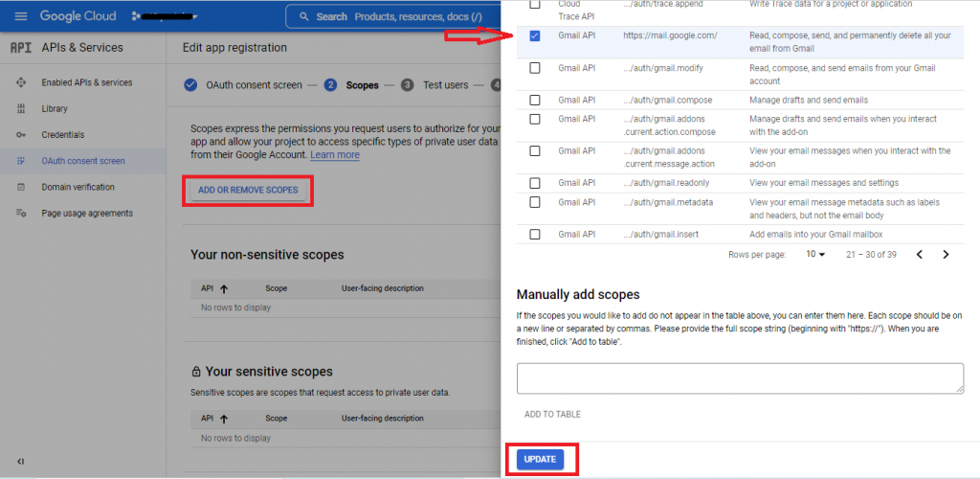Image resolution: width=980 pixels, height=479 pixels.
Task: Click the OAuth consent screen icon
Action: (21, 161)
